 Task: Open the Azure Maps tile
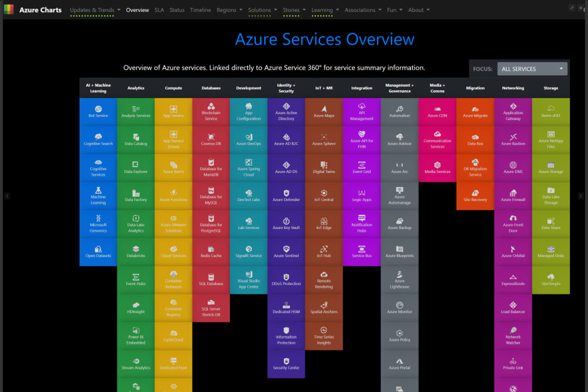(x=324, y=112)
